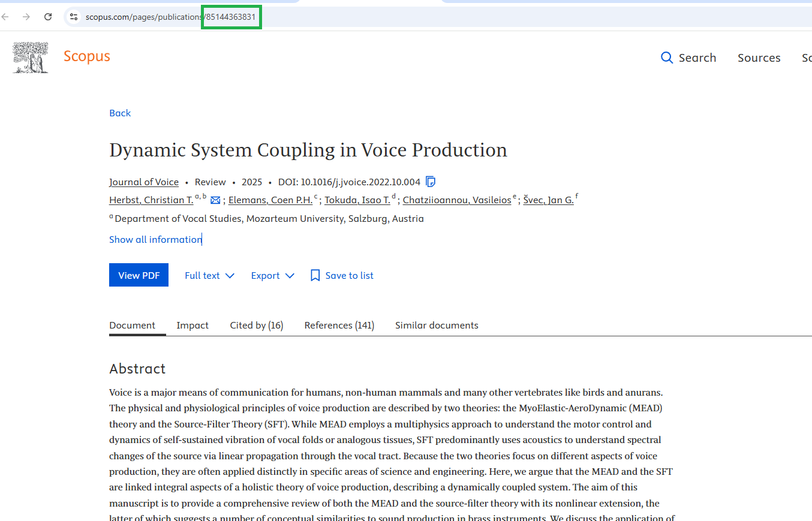Open site information icon in address bar
Screen dimensions: 812x521
click(74, 17)
